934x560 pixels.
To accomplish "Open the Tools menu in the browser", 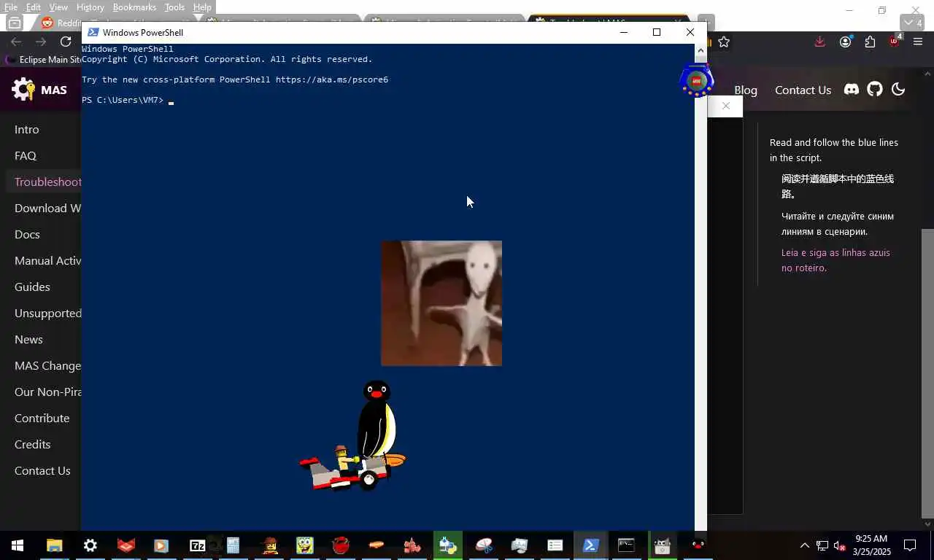I will pyautogui.click(x=174, y=7).
